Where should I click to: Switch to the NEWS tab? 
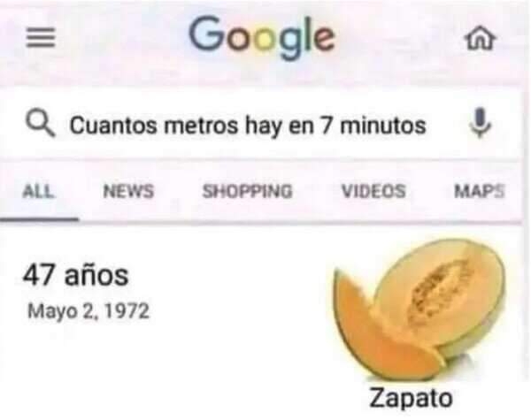click(128, 191)
